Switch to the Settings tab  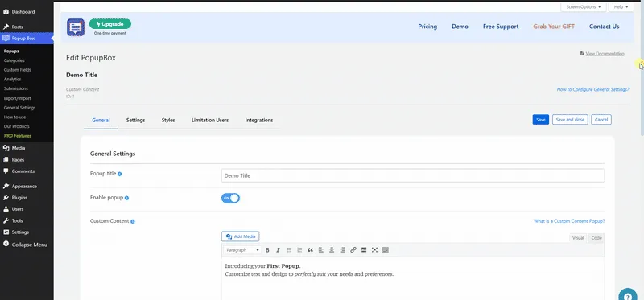tap(135, 121)
